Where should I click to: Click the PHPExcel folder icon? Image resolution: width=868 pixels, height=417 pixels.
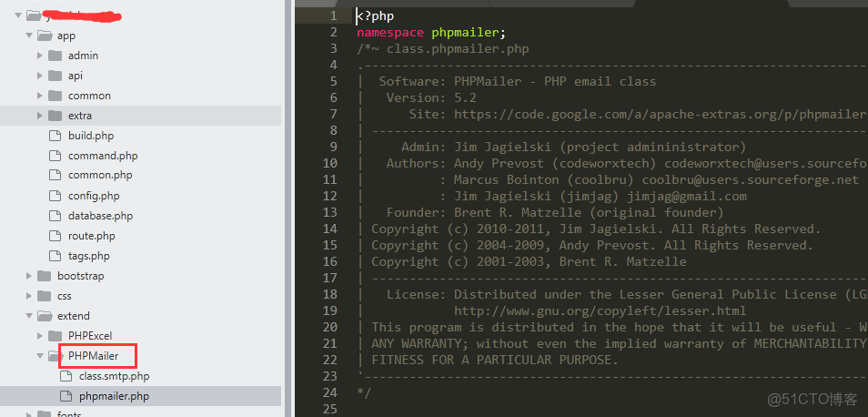point(55,336)
